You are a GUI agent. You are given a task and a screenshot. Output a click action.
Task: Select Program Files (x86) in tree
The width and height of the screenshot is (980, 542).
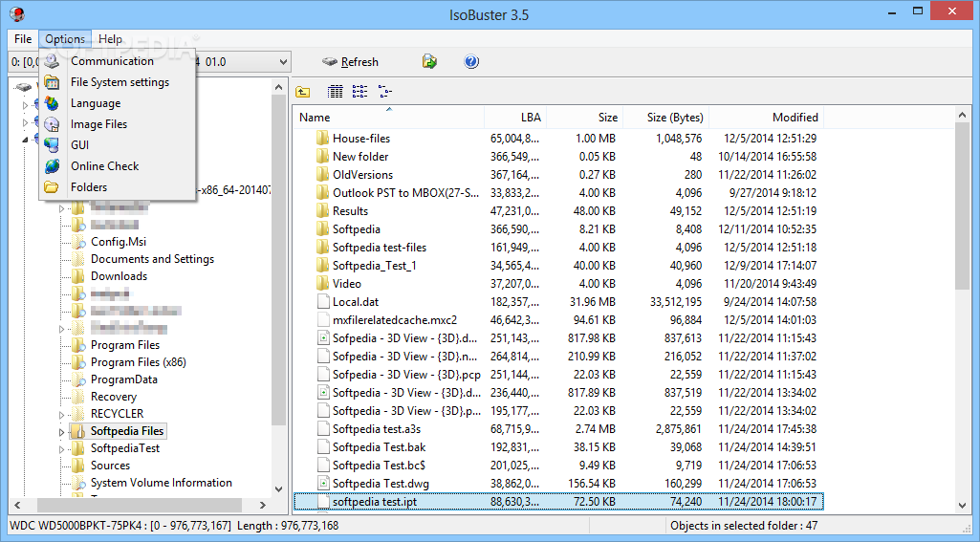coord(138,362)
